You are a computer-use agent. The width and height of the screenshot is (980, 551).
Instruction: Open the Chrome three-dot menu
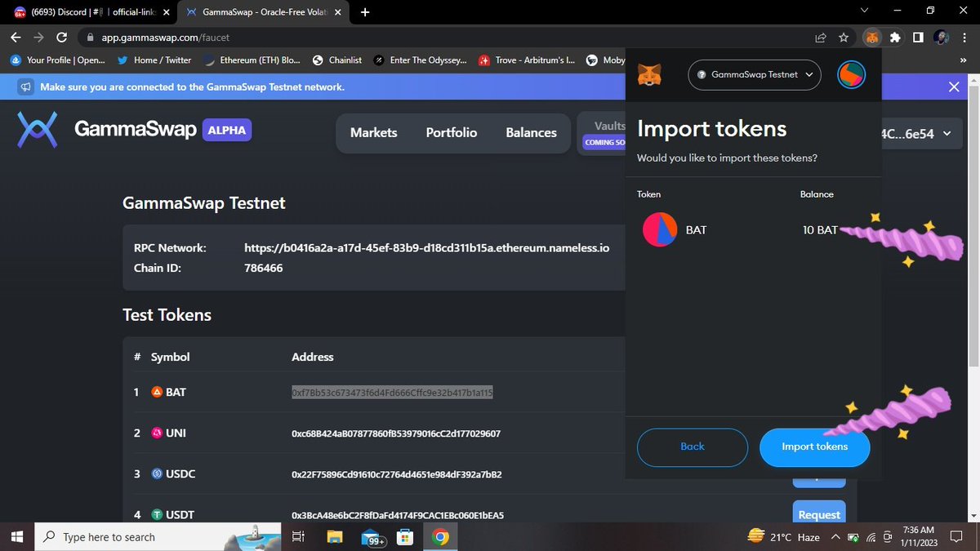point(964,38)
